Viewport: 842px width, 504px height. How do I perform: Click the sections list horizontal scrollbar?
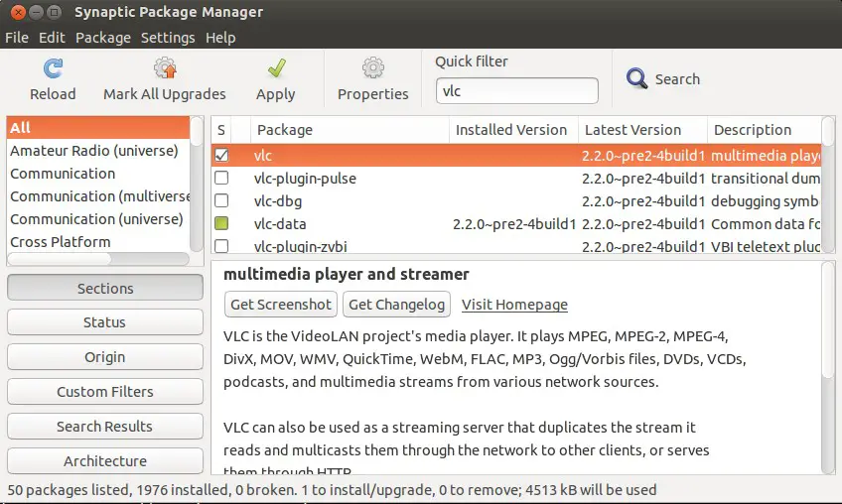tap(98, 259)
